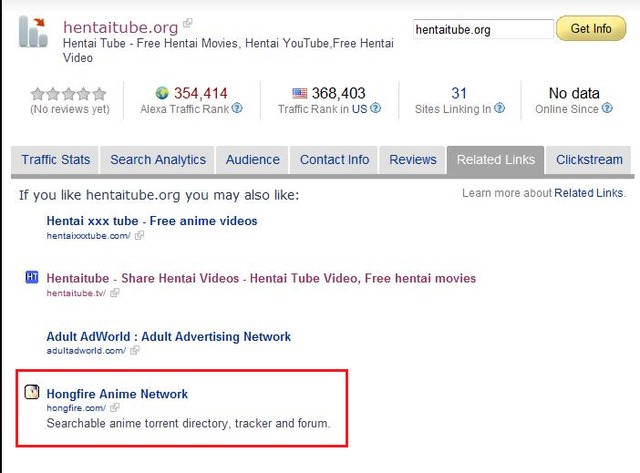Click the site search input field

pyautogui.click(x=483, y=29)
